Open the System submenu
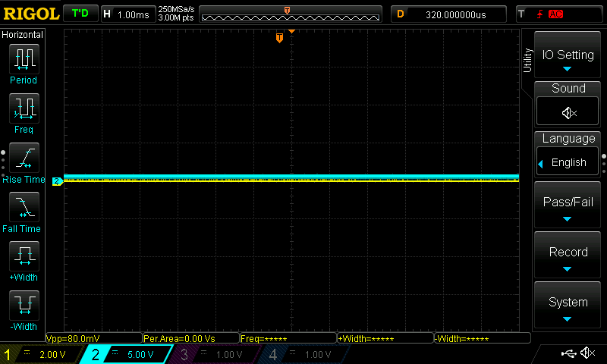 tap(568, 306)
